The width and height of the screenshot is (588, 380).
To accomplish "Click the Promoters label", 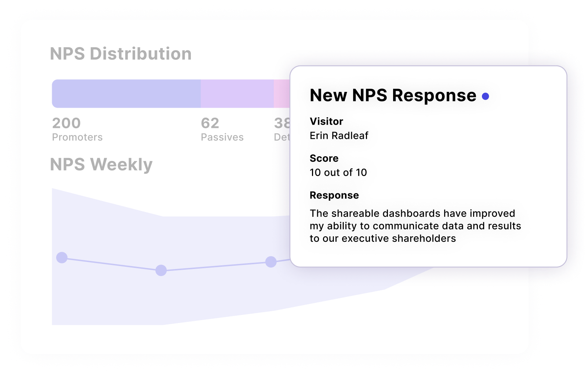I will [x=77, y=137].
